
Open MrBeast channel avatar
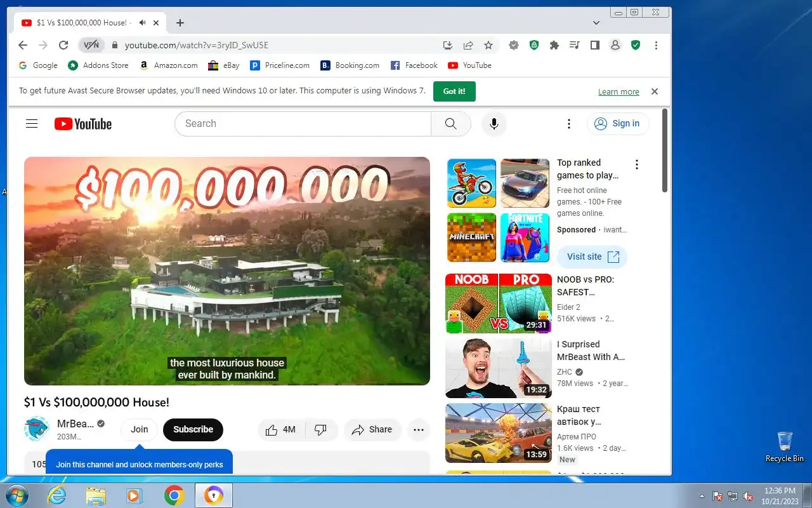tap(37, 429)
